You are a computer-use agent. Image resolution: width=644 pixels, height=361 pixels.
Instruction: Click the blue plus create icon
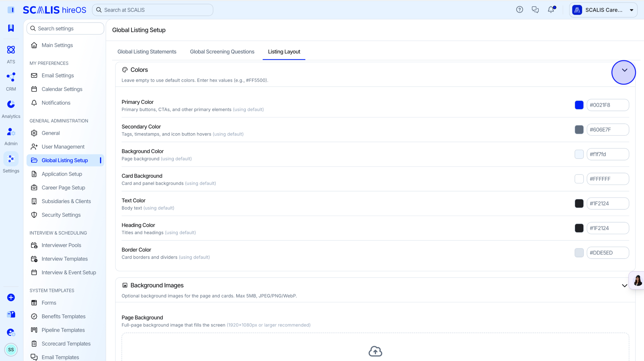pyautogui.click(x=11, y=297)
